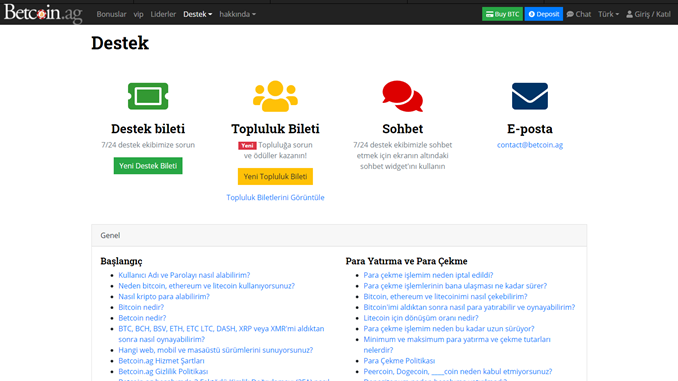Image resolution: width=678 pixels, height=381 pixels.
Task: Open 'Neden bitcoin, ethereum ve litecoin kullanıyorsunuz?'
Action: click(207, 286)
